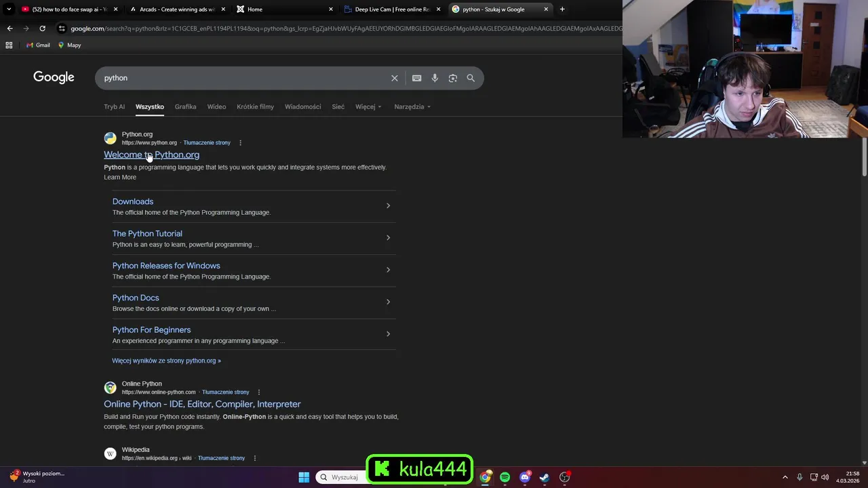This screenshot has height=488, width=868.
Task: Open more options for Online Python result
Action: [x=258, y=392]
